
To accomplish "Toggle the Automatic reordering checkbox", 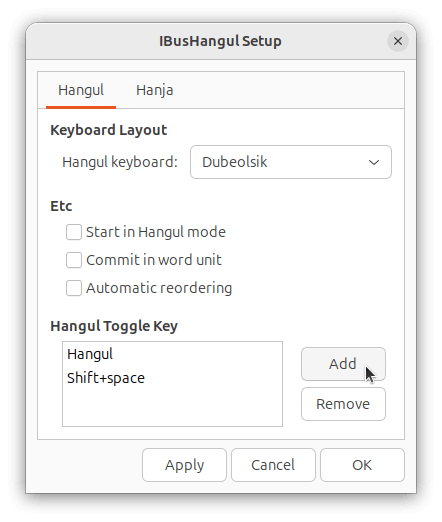I will 74,288.
